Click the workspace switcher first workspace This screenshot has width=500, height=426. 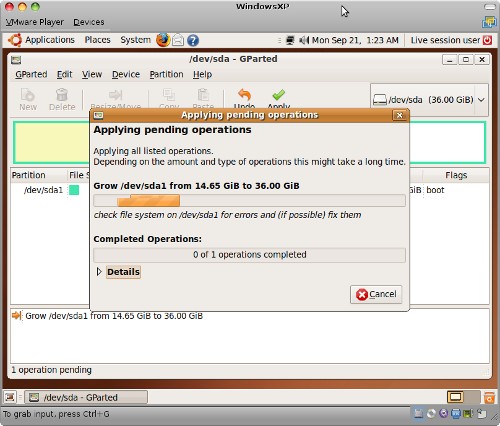click(455, 397)
